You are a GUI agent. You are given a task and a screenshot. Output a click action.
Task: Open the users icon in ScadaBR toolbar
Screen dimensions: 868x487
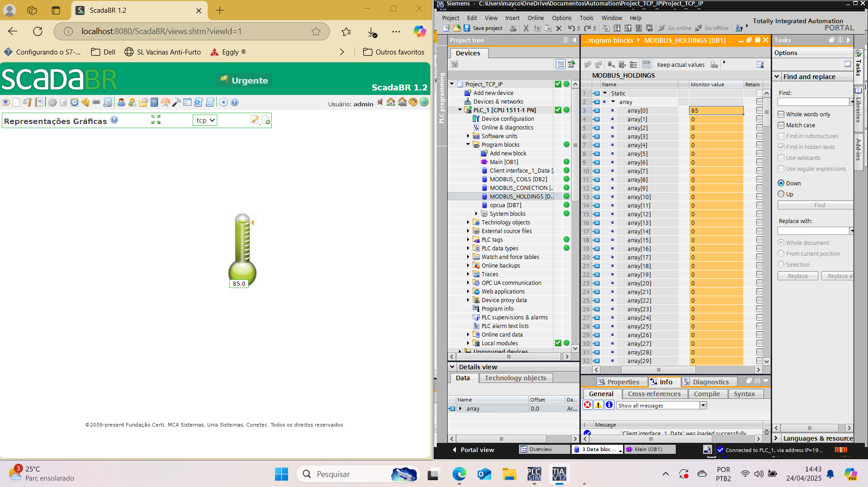121,102
